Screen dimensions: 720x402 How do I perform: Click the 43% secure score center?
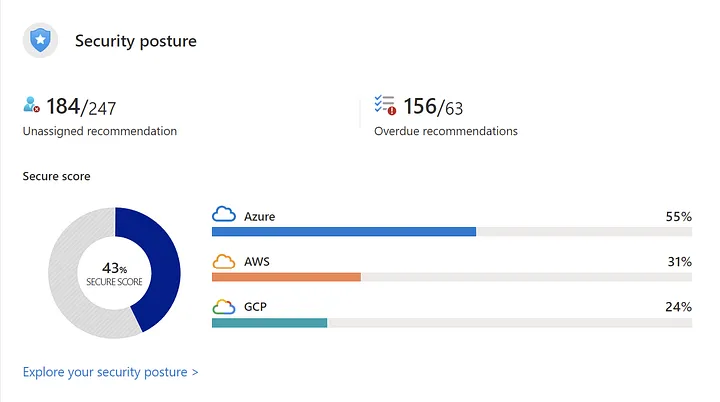(114, 273)
